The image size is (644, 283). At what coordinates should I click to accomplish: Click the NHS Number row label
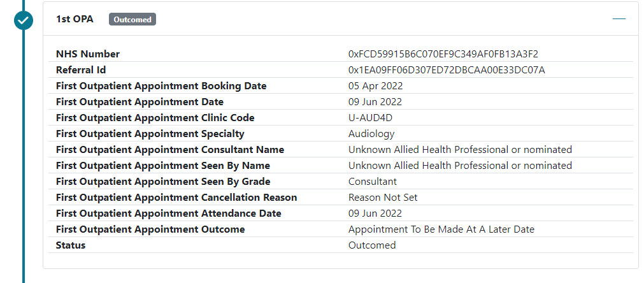tap(88, 54)
